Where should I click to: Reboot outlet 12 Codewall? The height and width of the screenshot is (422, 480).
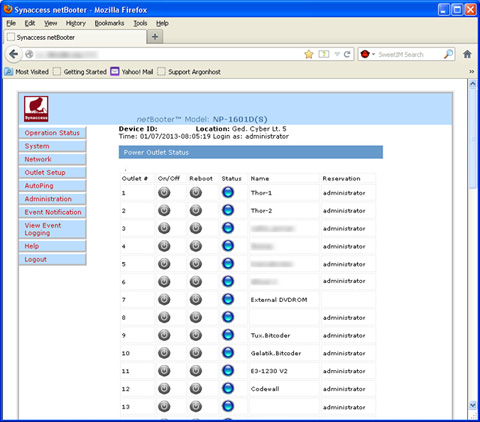coord(196,388)
